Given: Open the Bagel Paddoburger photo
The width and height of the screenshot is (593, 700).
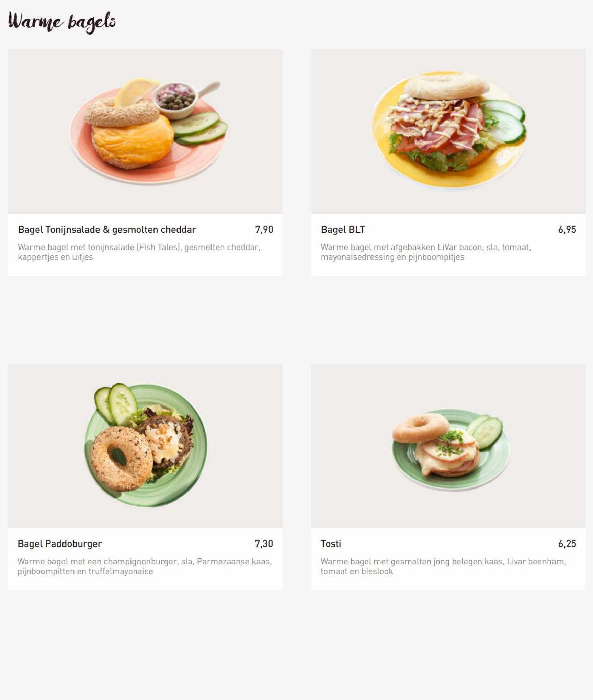Looking at the screenshot, I should (145, 446).
